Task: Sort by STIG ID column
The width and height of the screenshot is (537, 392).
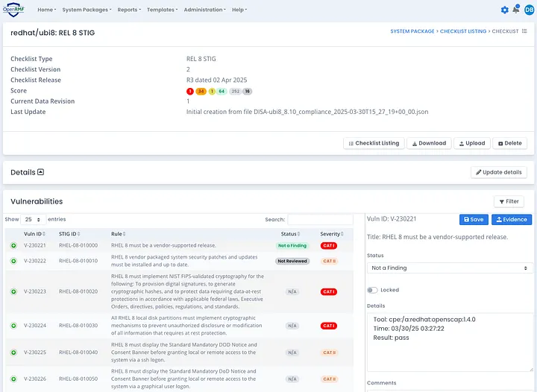Action: [69, 234]
